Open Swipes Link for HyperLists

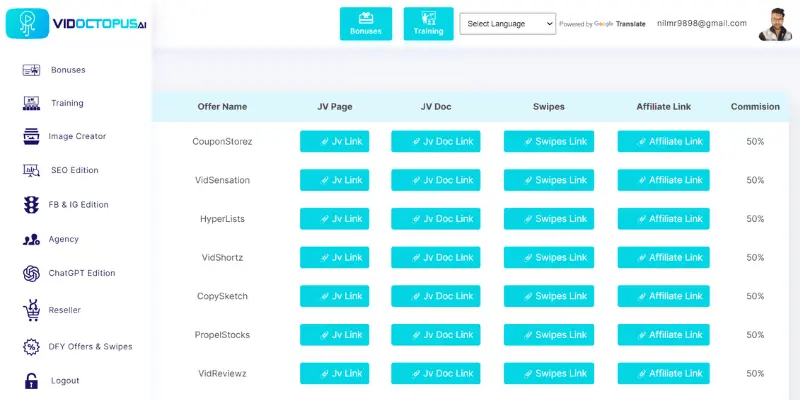click(x=549, y=219)
